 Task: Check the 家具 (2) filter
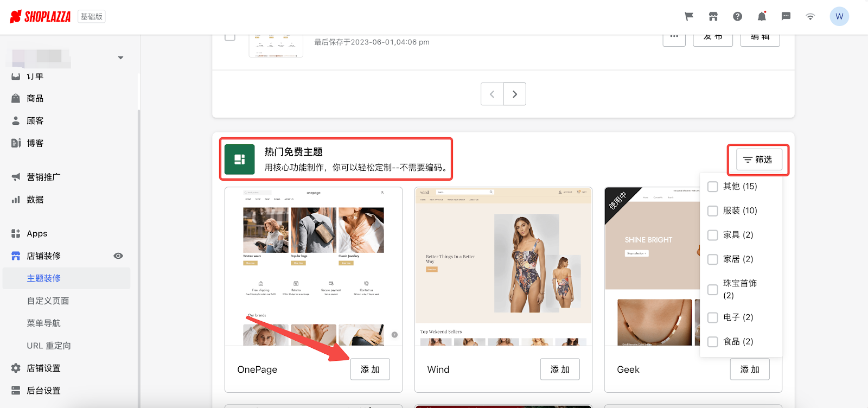tap(713, 235)
